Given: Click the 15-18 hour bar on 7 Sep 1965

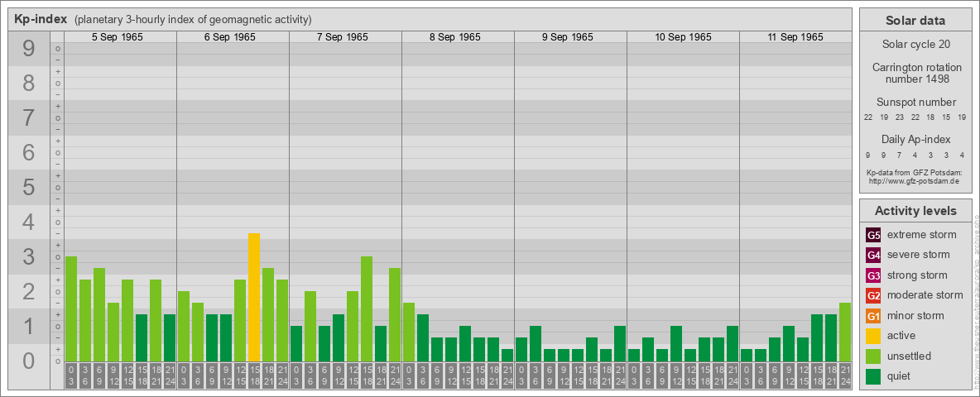Looking at the screenshot, I should click(x=366, y=309).
